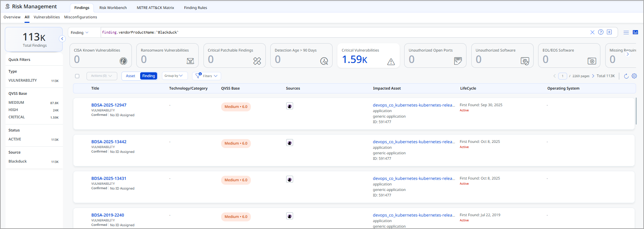The width and height of the screenshot is (644, 229).
Task: Tick the select-all findings checkbox
Action: pos(77,76)
